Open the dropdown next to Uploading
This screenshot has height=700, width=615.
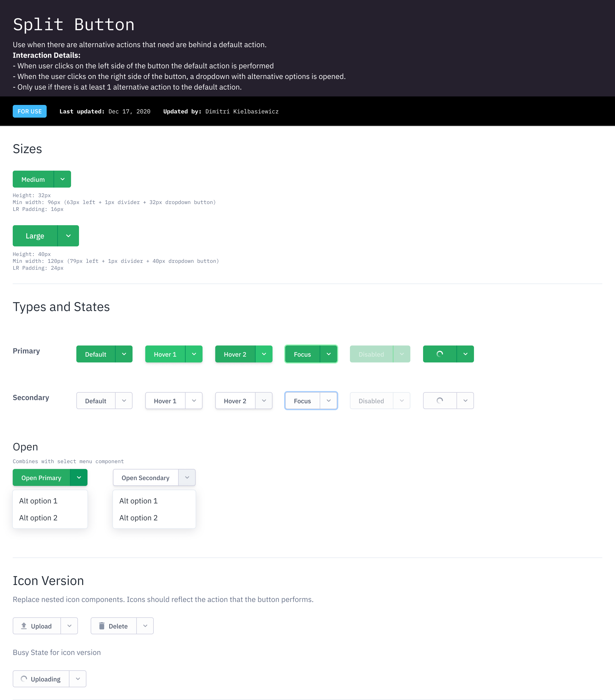pos(78,679)
